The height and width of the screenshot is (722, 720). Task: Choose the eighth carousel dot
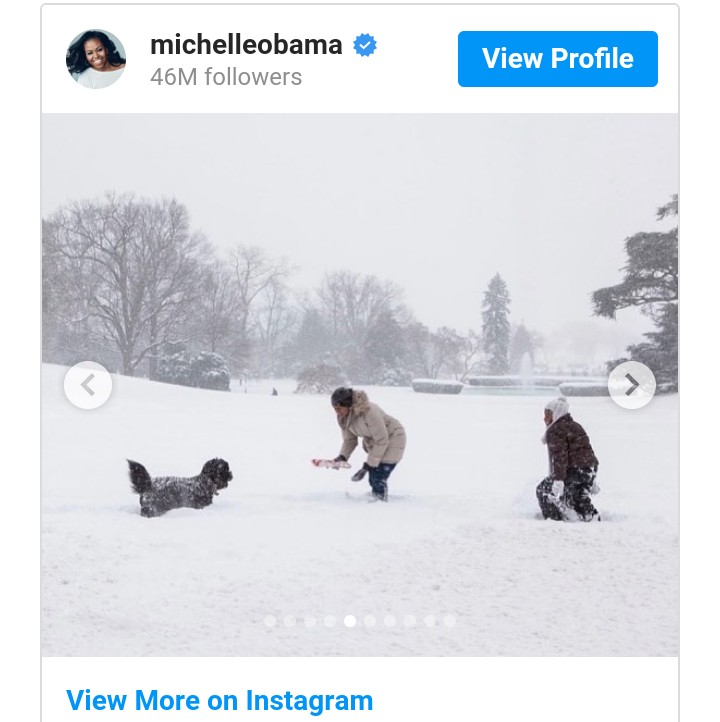(410, 621)
